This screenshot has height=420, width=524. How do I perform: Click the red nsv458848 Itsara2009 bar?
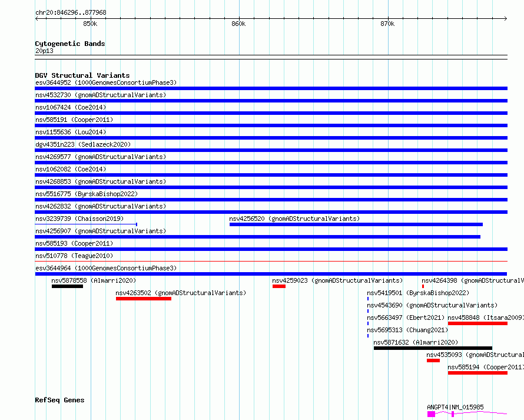pos(477,323)
